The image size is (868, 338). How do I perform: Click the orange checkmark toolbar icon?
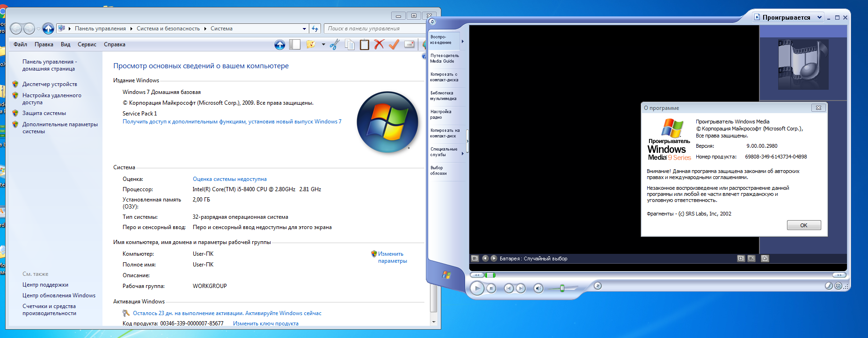(x=394, y=44)
